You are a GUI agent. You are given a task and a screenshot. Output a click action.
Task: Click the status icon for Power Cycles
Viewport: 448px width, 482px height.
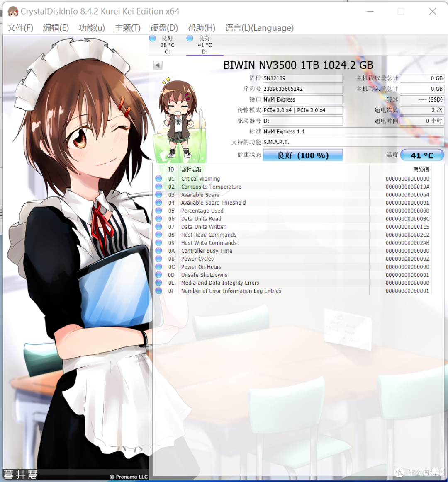click(x=158, y=259)
